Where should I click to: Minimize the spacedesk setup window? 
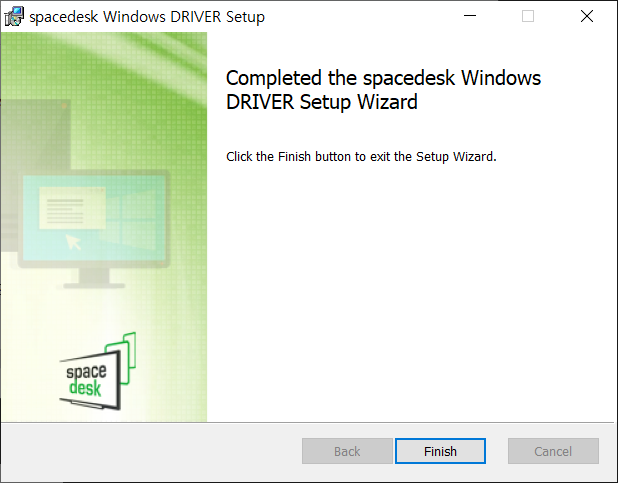coord(470,16)
